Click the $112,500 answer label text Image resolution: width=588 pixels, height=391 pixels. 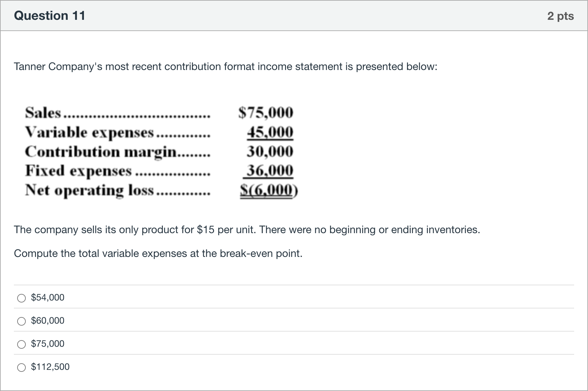click(50, 367)
